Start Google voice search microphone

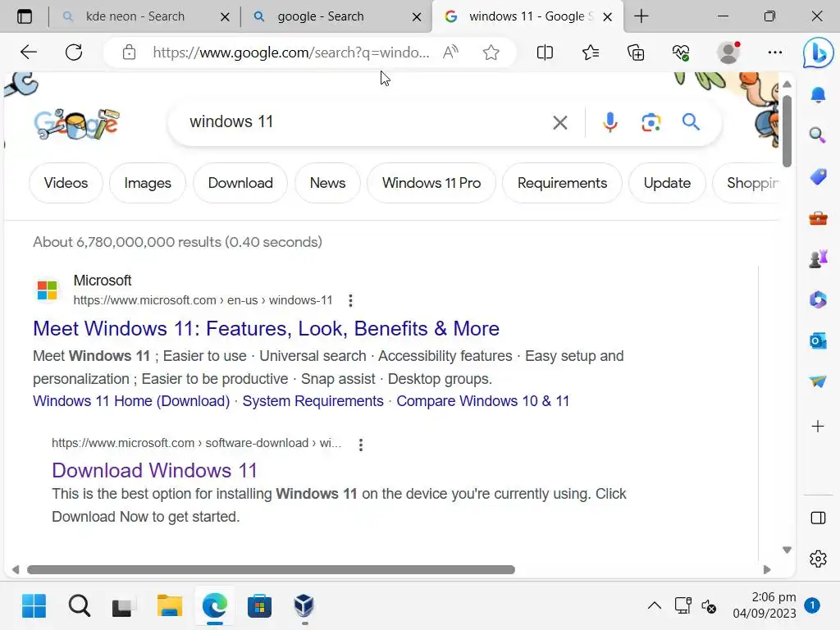click(609, 122)
